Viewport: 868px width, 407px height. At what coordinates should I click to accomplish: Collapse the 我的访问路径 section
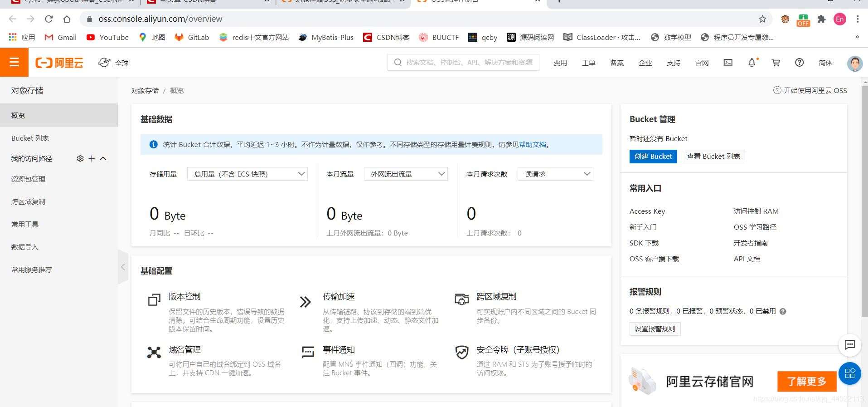tap(103, 158)
